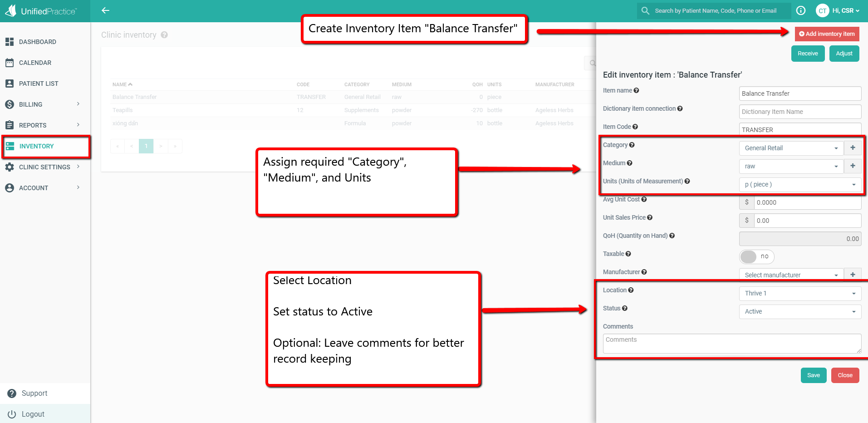Click the Add inventory item button

(x=827, y=34)
